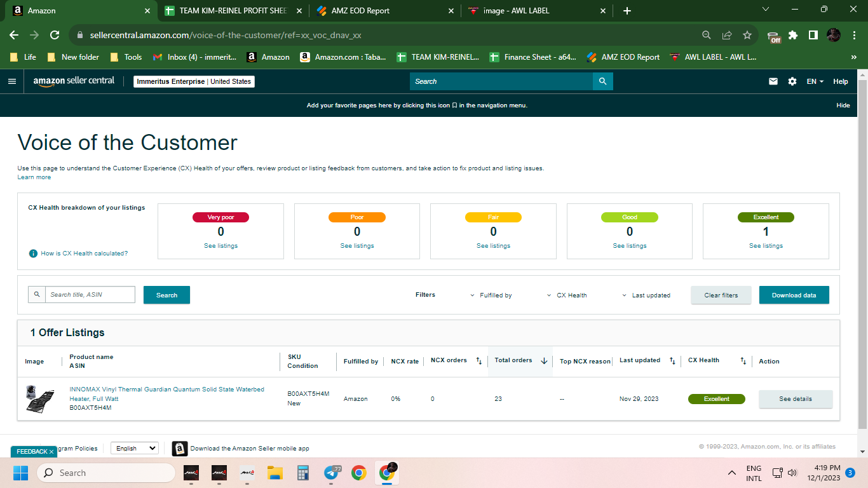Sort by the Total orders down arrow
This screenshot has width=868, height=488.
point(544,361)
